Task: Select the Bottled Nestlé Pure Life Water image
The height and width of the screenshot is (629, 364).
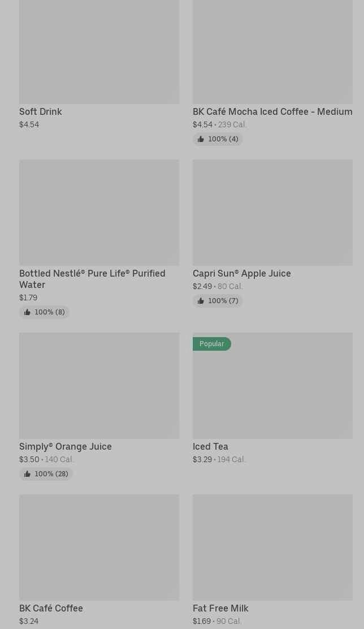Action: point(99,212)
